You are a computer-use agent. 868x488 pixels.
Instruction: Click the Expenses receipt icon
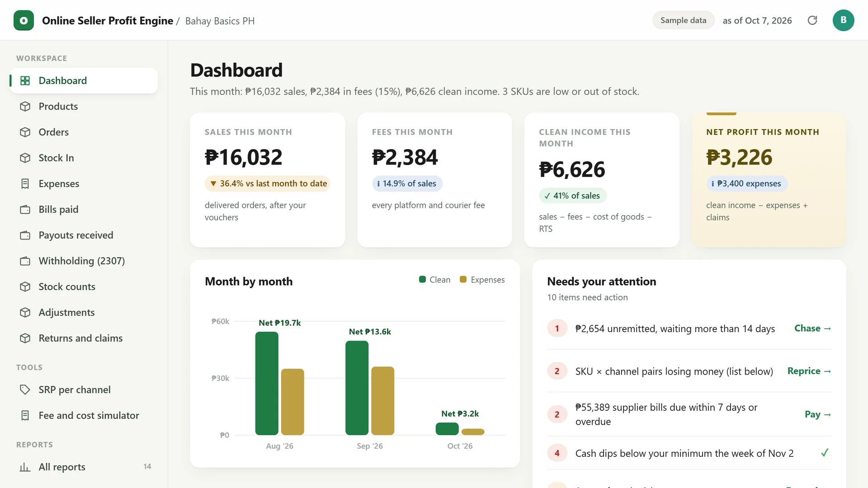click(x=25, y=183)
